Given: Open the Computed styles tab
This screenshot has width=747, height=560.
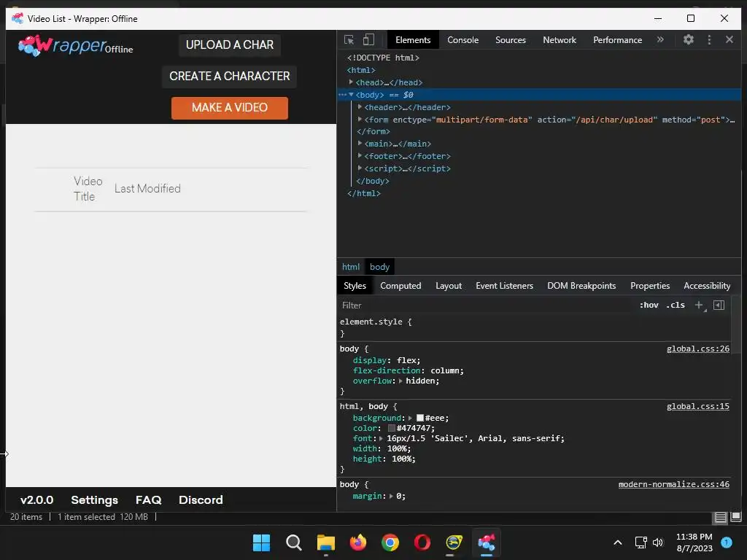Looking at the screenshot, I should [x=400, y=286].
